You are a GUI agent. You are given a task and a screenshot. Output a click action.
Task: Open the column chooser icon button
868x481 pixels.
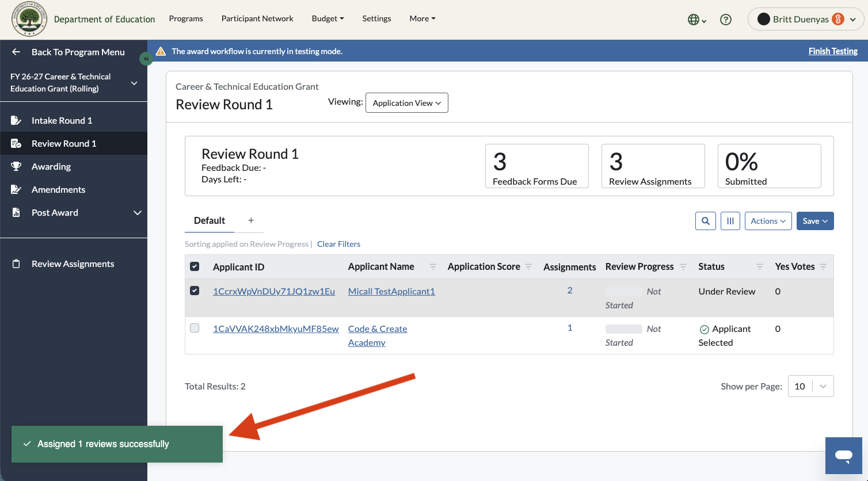click(x=730, y=221)
